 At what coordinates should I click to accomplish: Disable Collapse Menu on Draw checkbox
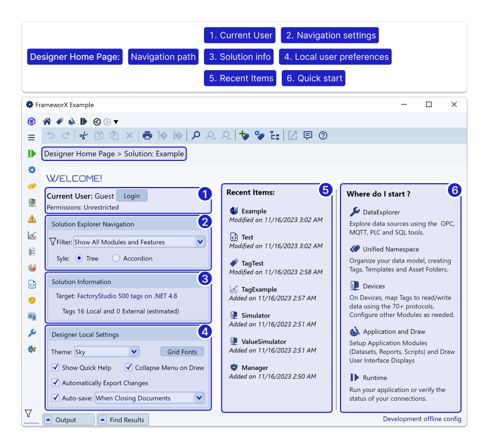coord(129,368)
